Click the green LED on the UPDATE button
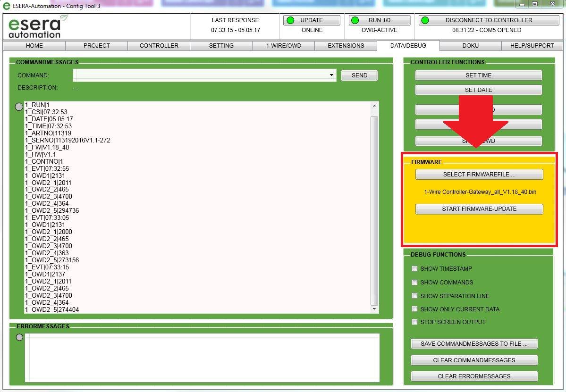Screen dimensions: 566x392 click(290, 20)
